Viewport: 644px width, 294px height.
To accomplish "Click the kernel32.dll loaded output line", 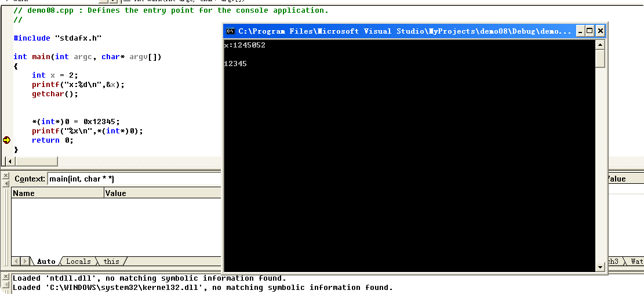I will coord(203,288).
